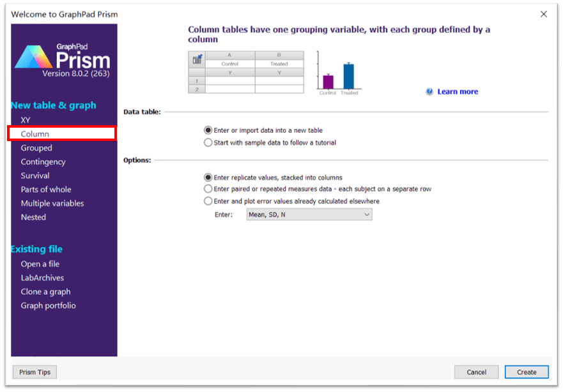Choose Enter replicate values stacked into columns

[x=208, y=177]
